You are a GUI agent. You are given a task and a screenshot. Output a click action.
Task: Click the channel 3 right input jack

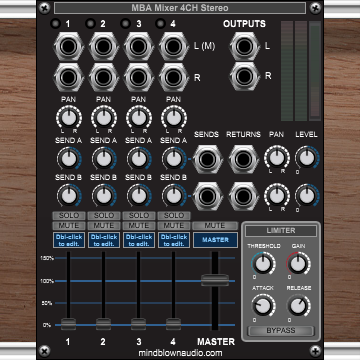point(139,77)
